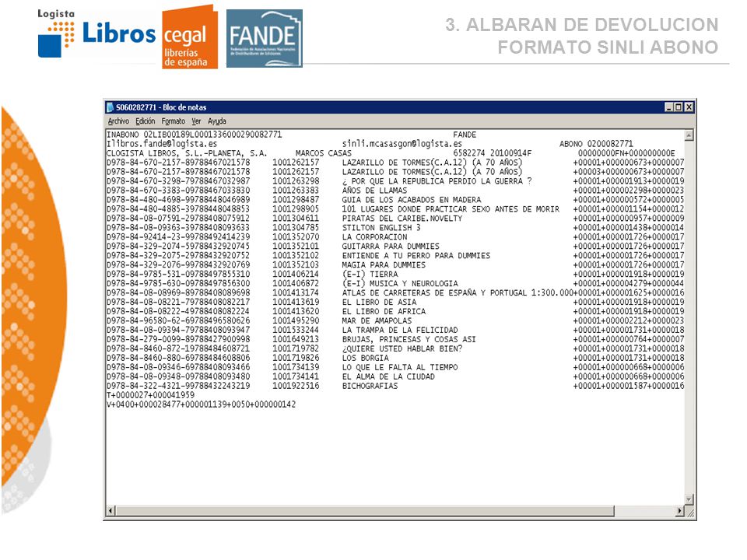
Task: Click the text ABONO 0200082771
Action: pos(596,144)
